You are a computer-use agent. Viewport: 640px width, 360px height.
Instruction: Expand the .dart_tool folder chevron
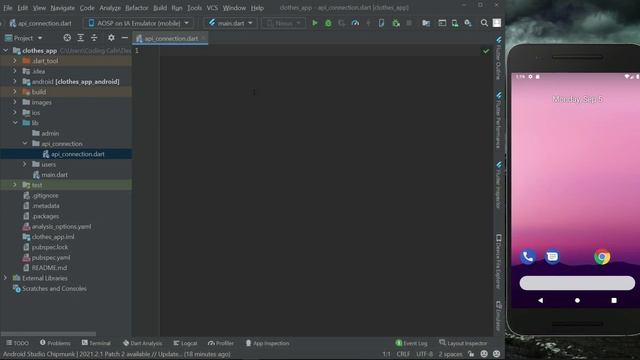click(x=15, y=61)
